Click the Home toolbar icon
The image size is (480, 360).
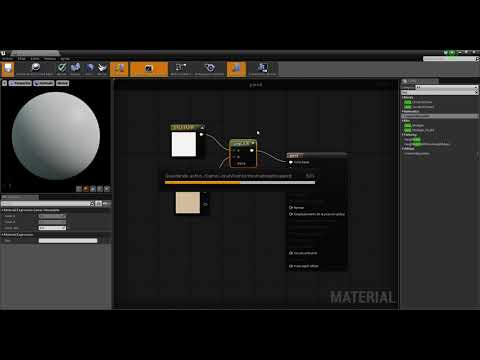(89, 69)
